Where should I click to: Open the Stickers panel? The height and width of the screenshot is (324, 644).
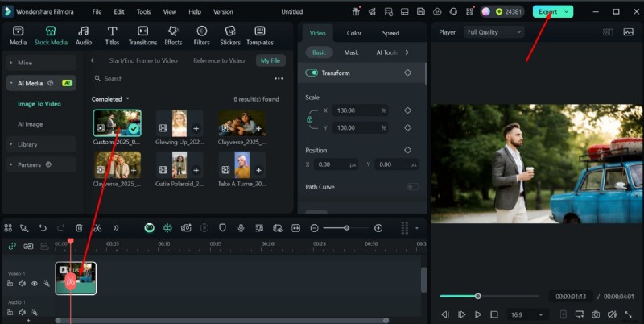pyautogui.click(x=230, y=35)
